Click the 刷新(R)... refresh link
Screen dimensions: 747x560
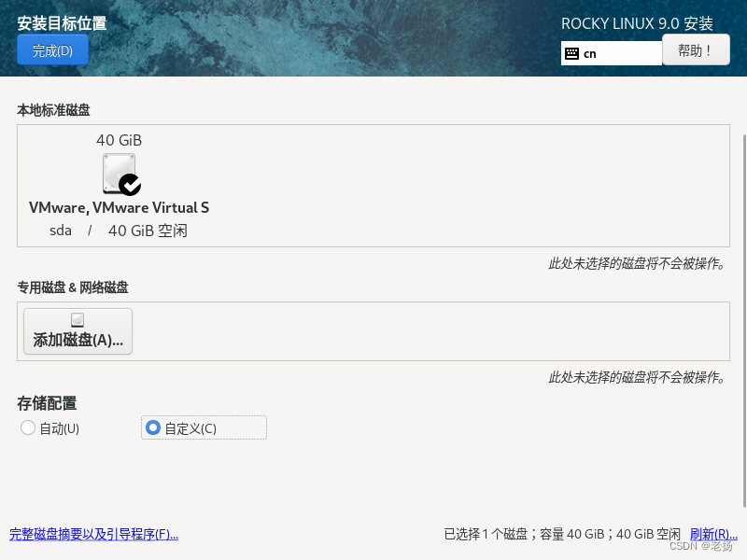(713, 534)
